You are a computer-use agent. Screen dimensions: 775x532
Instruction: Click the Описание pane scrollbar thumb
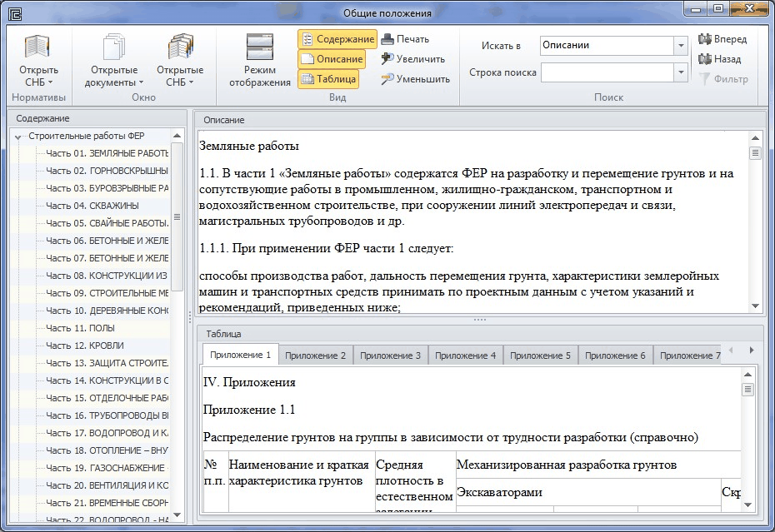point(755,153)
